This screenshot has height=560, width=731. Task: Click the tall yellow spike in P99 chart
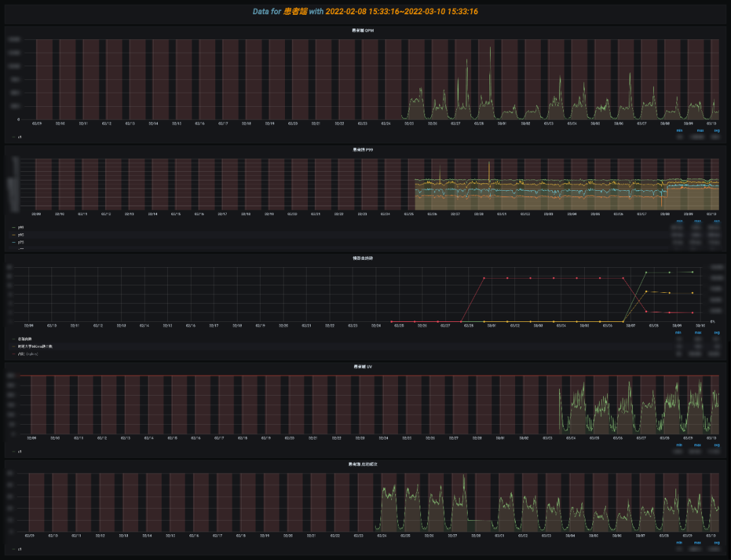pos(489,163)
